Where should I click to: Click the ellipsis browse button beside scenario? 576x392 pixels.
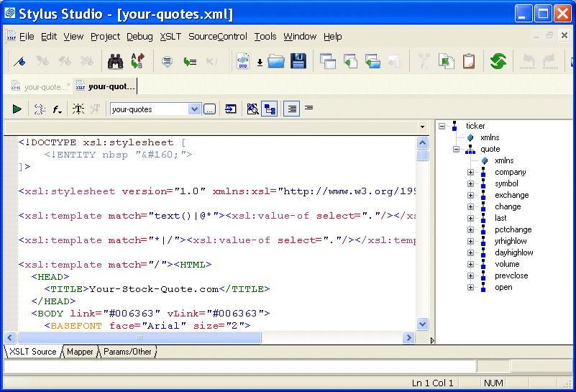209,109
